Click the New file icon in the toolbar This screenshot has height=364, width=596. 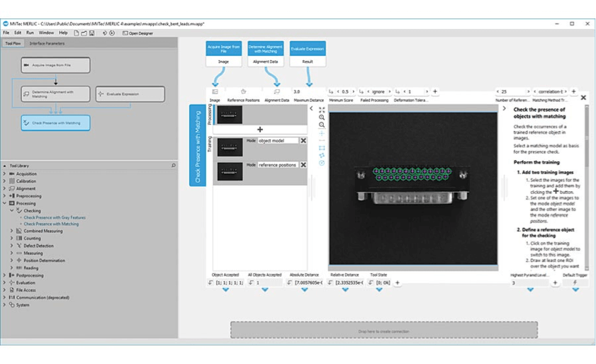pos(77,33)
